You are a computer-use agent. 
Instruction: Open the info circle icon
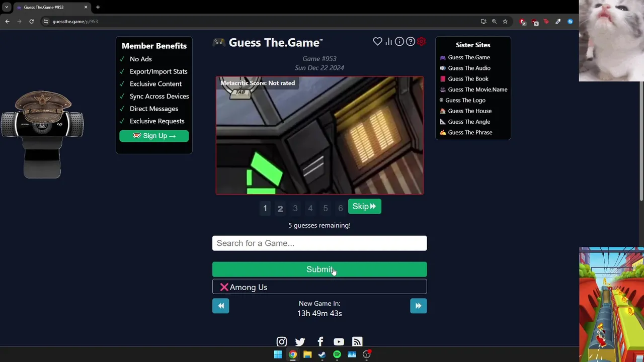pos(399,42)
